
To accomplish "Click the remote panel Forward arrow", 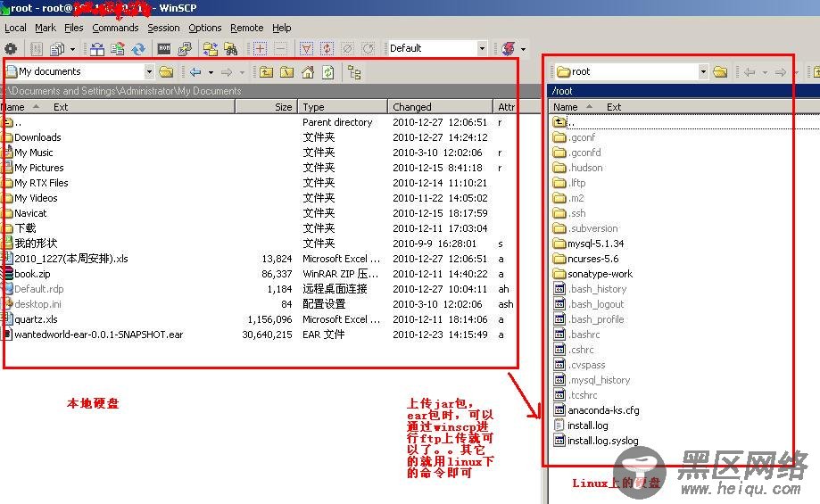I will click(780, 72).
